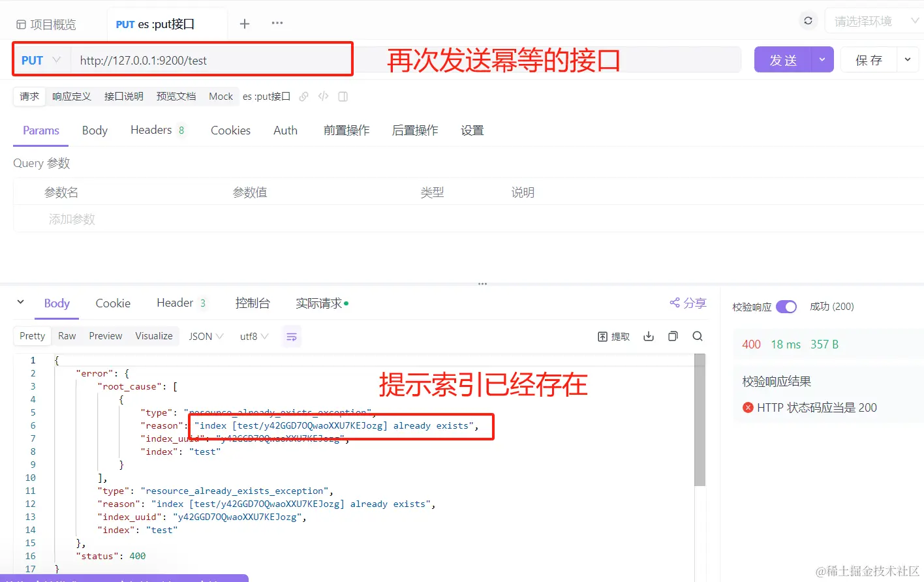Screen dimensions: 924x582
Task: Click the response body vertical scrollbar
Action: pos(700,420)
